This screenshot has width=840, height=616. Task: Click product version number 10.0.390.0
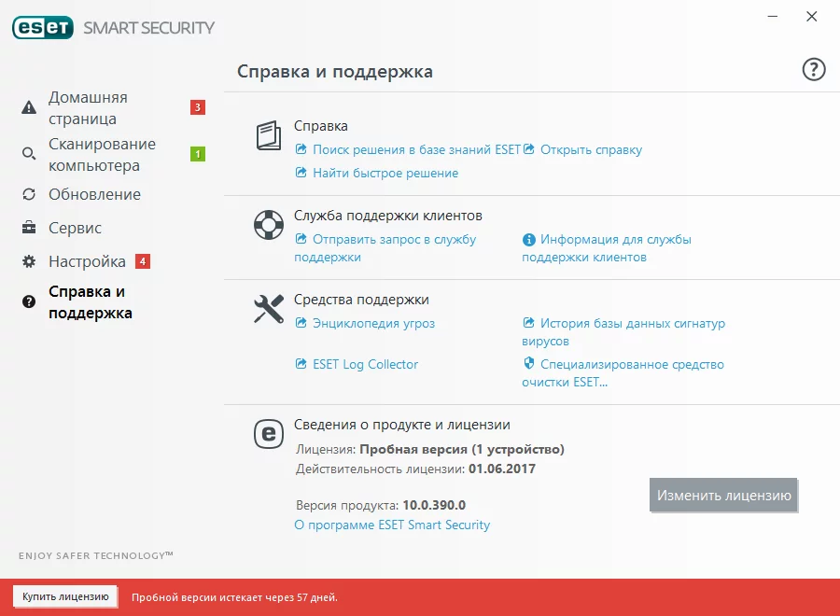434,505
